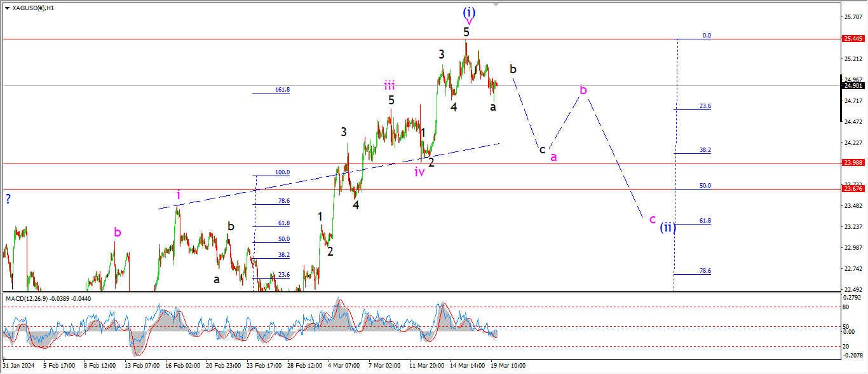
Task: Select the 161.8 Fibonacci level label
Action: [282, 90]
